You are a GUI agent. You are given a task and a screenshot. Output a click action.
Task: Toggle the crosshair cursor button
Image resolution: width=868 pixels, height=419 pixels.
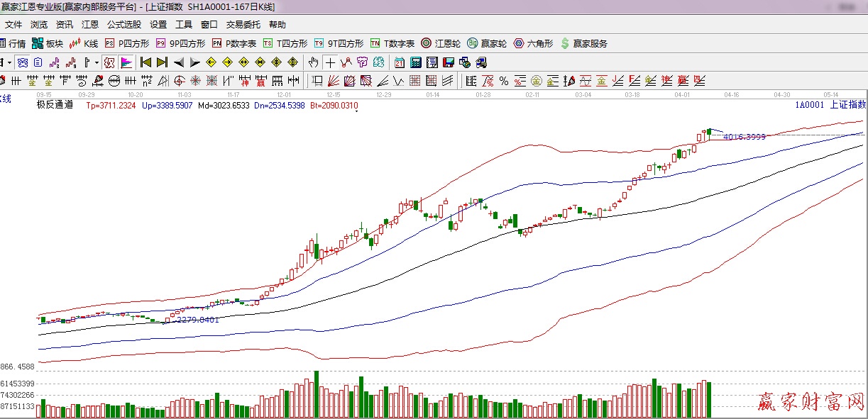(330, 62)
